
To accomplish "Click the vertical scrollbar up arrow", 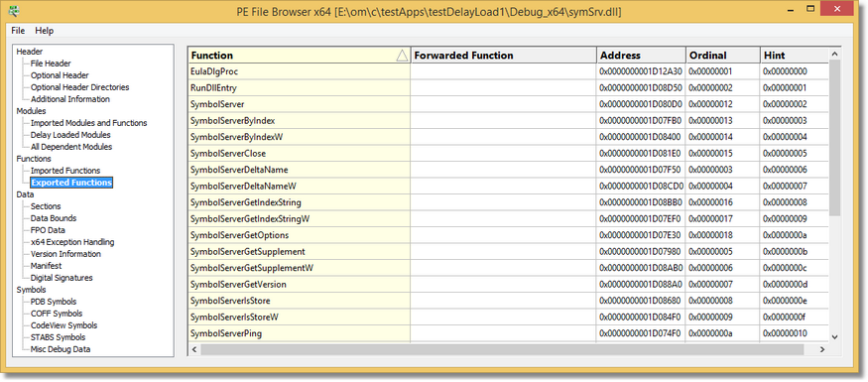I will [835, 54].
